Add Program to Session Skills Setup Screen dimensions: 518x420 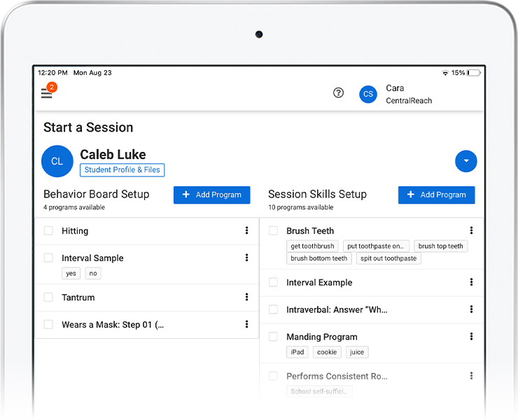click(436, 195)
